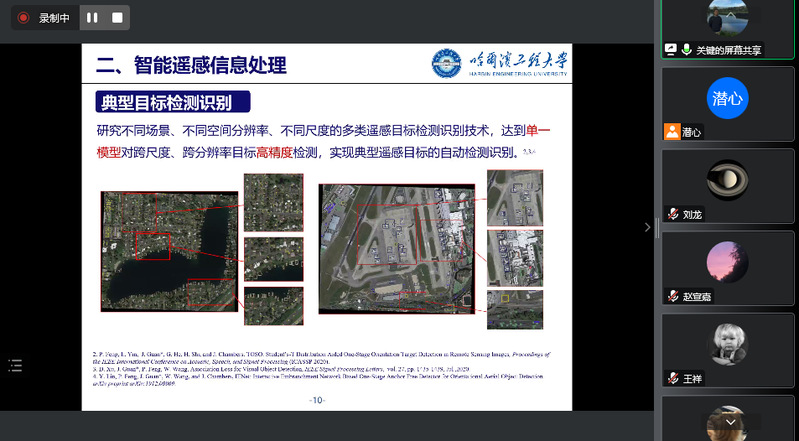Viewport: 799px width, 441px height.
Task: Click the 录制中 recording status label
Action: 55,18
